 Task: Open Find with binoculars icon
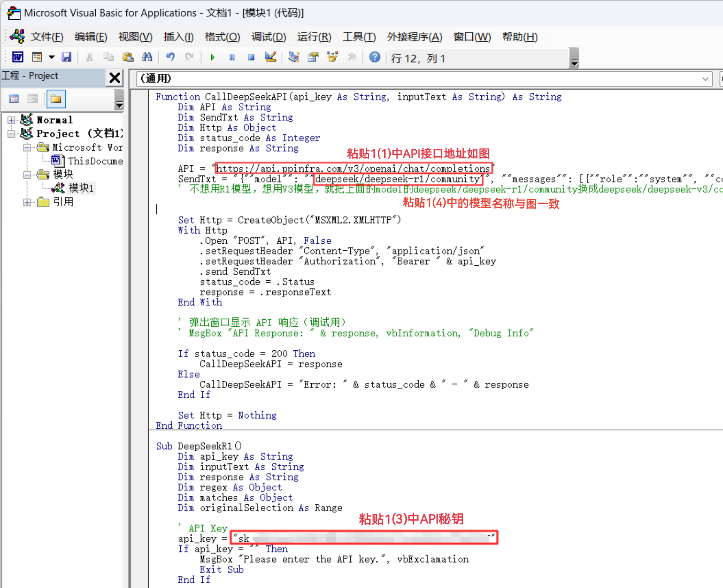147,57
